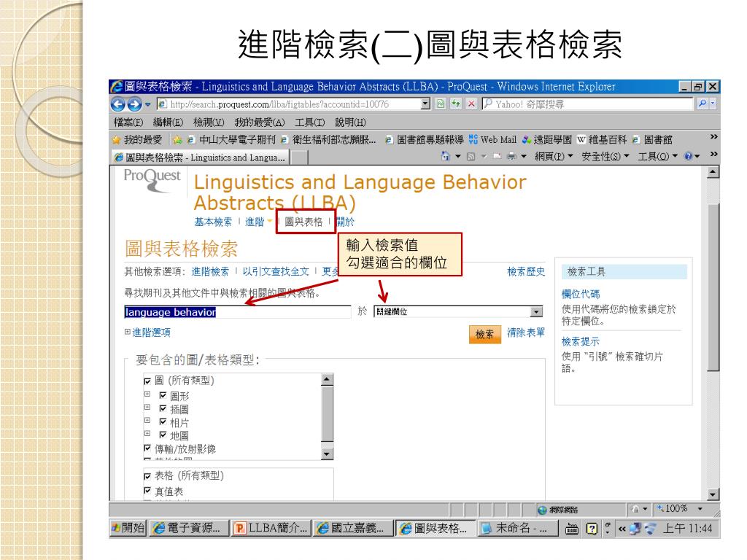
Task: Open the 關鍵欄位 field dropdown
Action: tap(536, 311)
